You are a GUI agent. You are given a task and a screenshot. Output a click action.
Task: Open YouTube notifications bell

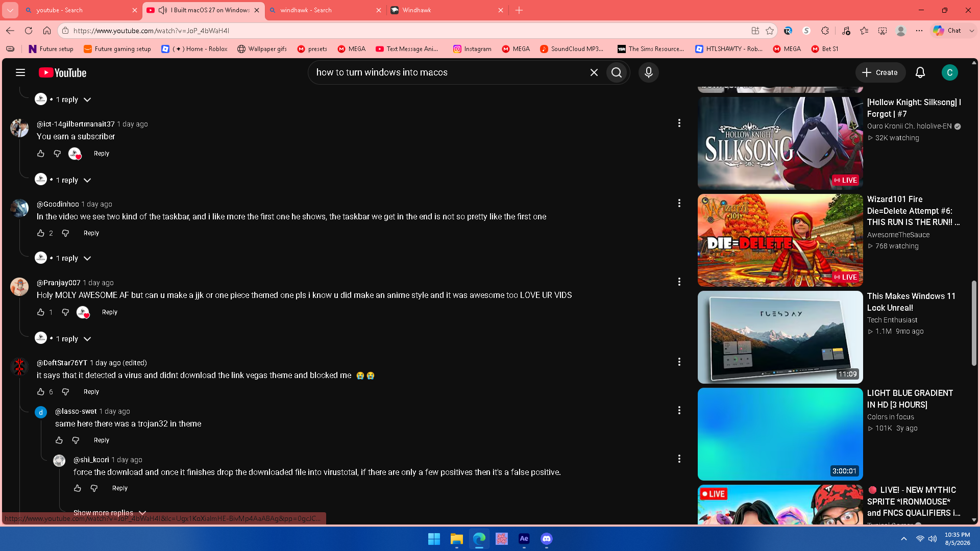(920, 72)
